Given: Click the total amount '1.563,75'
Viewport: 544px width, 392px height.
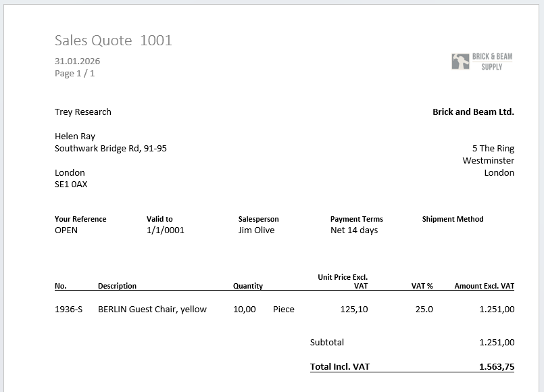Looking at the screenshot, I should (497, 367).
